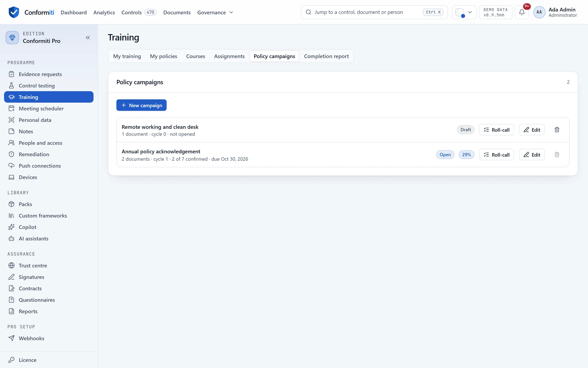Edit the Remote working and clean desk campaign
Viewport: 588px width, 368px height.
(532, 130)
